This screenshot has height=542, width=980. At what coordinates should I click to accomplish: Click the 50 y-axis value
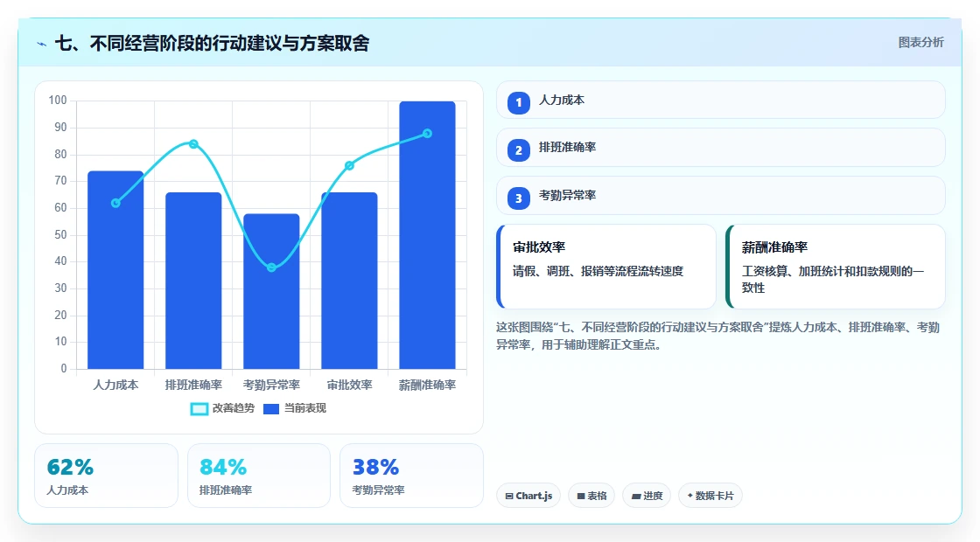point(60,235)
